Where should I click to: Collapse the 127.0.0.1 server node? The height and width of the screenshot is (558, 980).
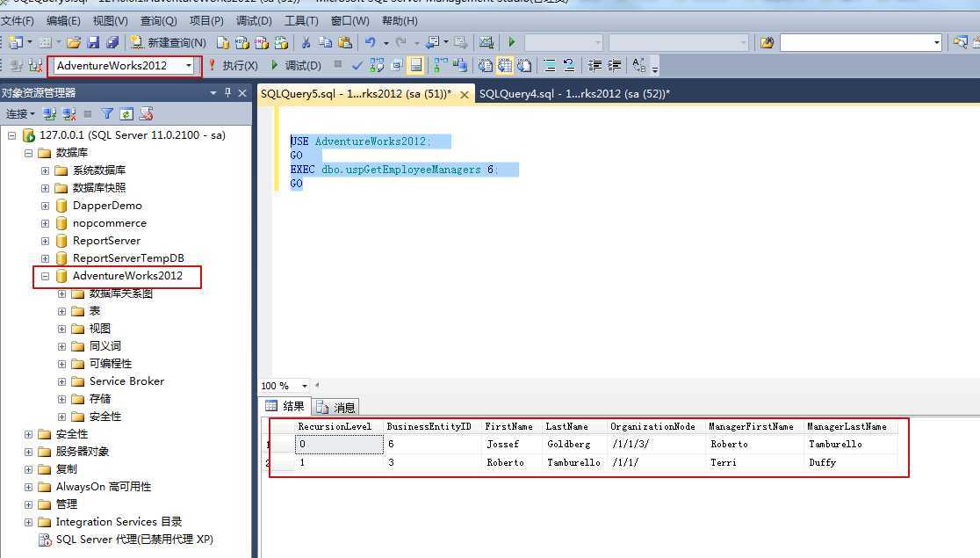point(12,135)
